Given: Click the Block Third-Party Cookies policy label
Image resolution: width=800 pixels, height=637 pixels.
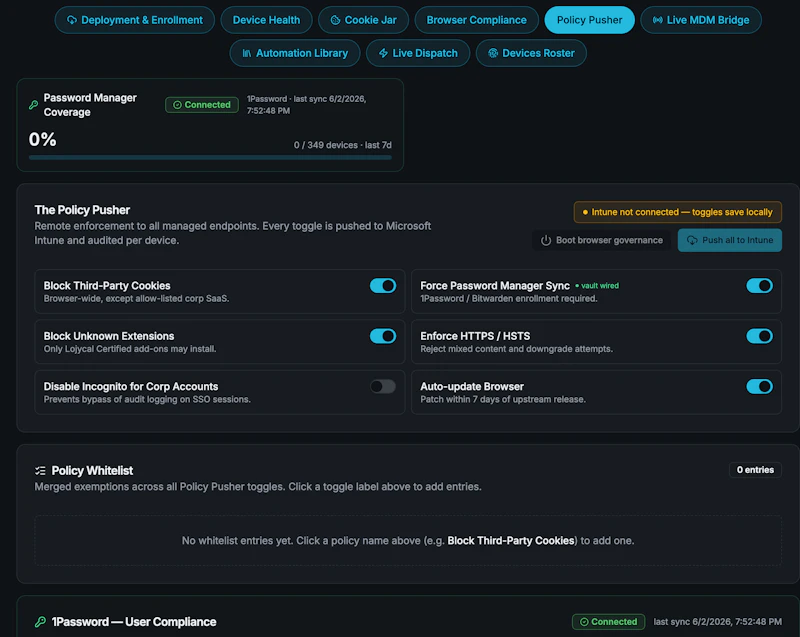Looking at the screenshot, I should click(107, 286).
